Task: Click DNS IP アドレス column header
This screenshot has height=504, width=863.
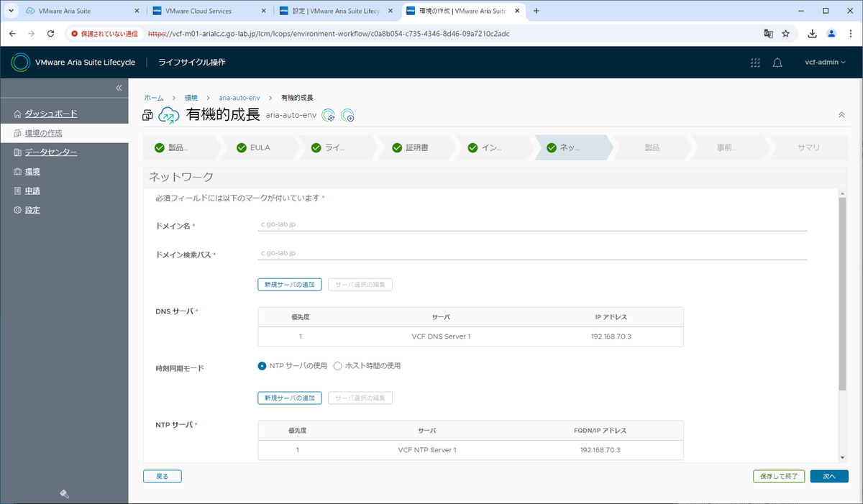Action: [x=612, y=317]
